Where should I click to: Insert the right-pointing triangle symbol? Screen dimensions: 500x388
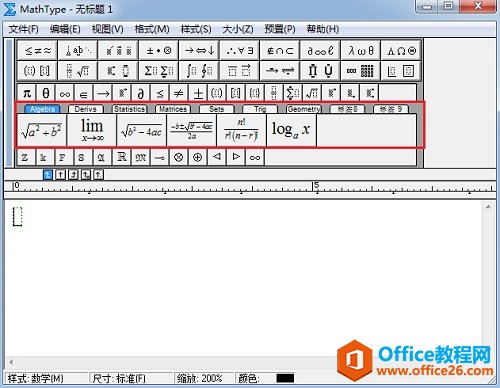236,157
